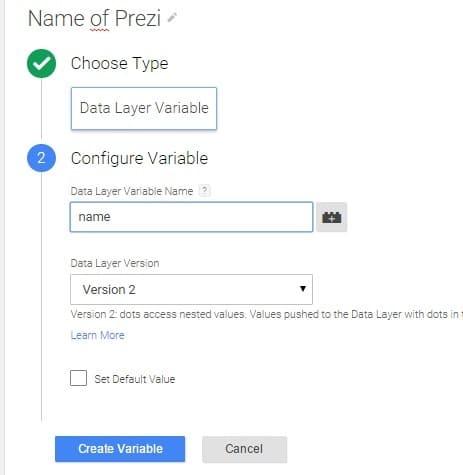Click the Create Variable button
463x475 pixels.
click(120, 449)
